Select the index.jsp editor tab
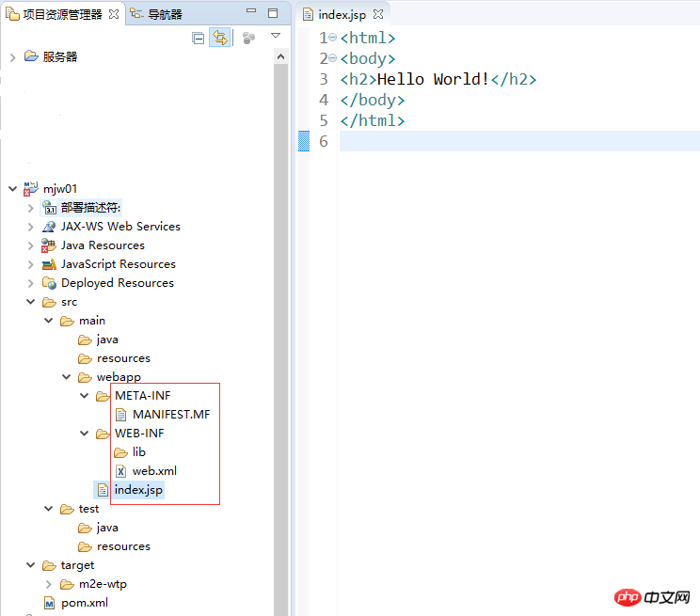 point(342,15)
